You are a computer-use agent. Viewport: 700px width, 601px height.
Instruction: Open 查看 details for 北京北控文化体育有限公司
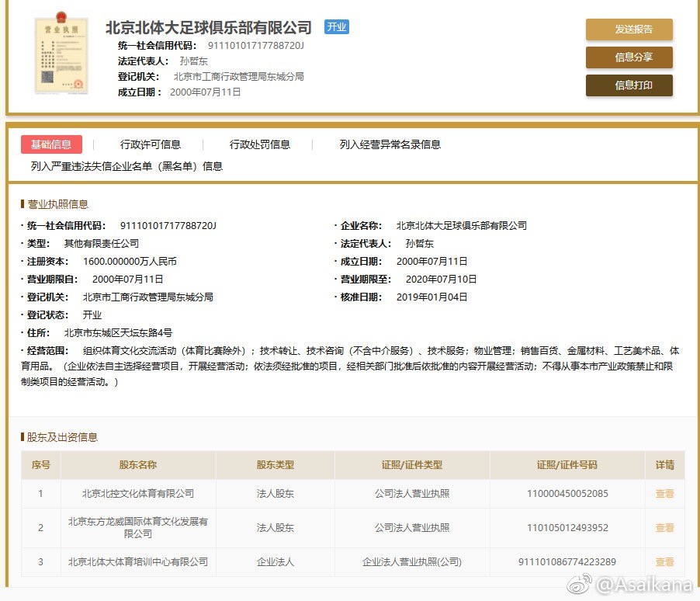point(664,493)
